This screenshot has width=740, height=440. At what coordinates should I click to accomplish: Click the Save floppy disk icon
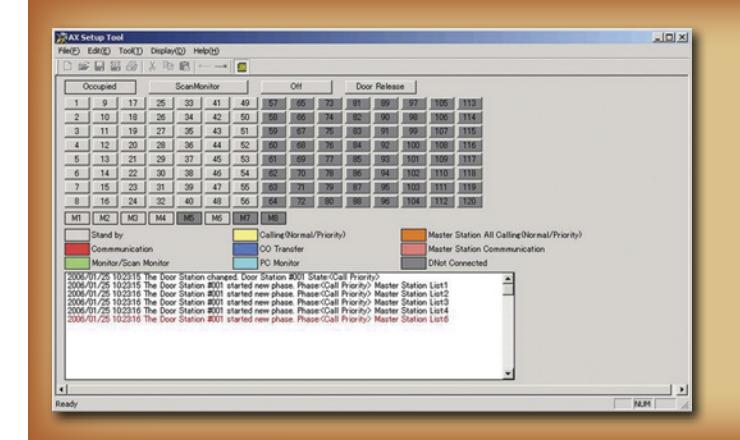click(x=99, y=67)
